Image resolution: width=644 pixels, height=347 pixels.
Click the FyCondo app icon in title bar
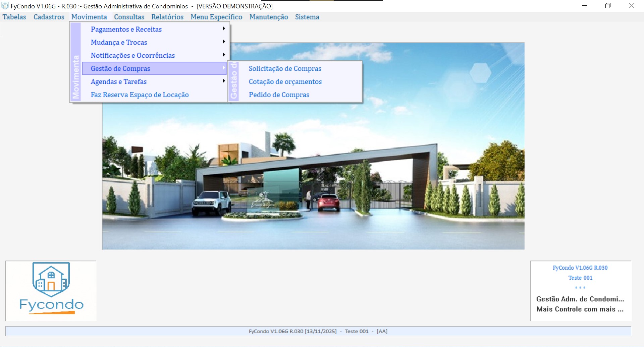[5, 6]
